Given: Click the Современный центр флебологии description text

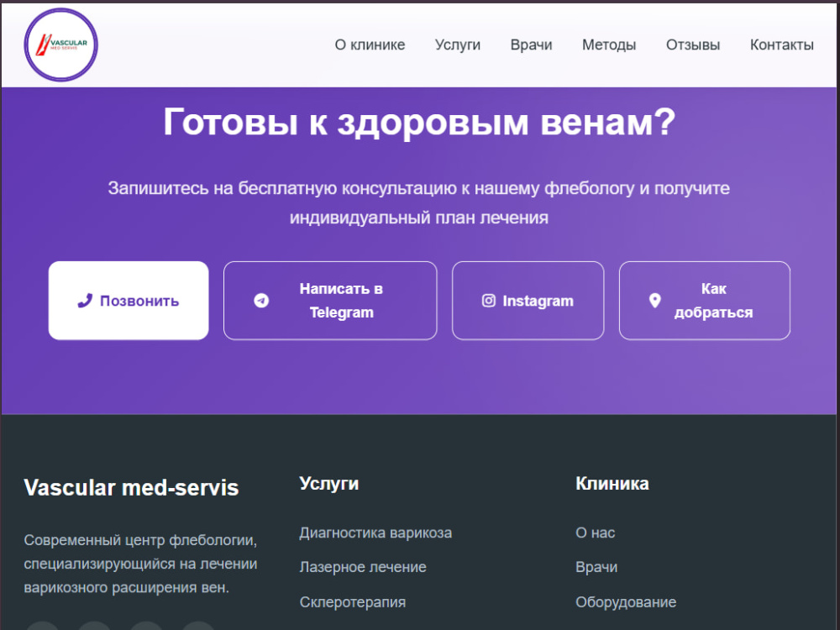Looking at the screenshot, I should (x=140, y=564).
